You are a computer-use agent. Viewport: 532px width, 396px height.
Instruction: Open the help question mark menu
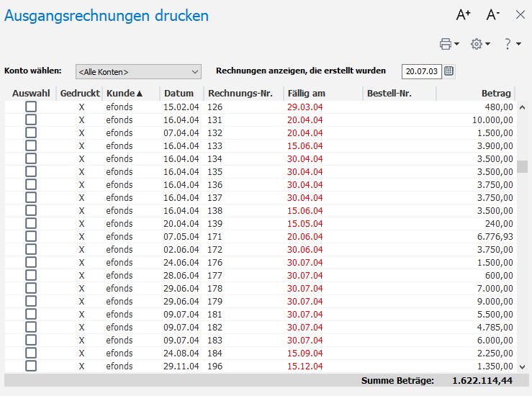(508, 45)
